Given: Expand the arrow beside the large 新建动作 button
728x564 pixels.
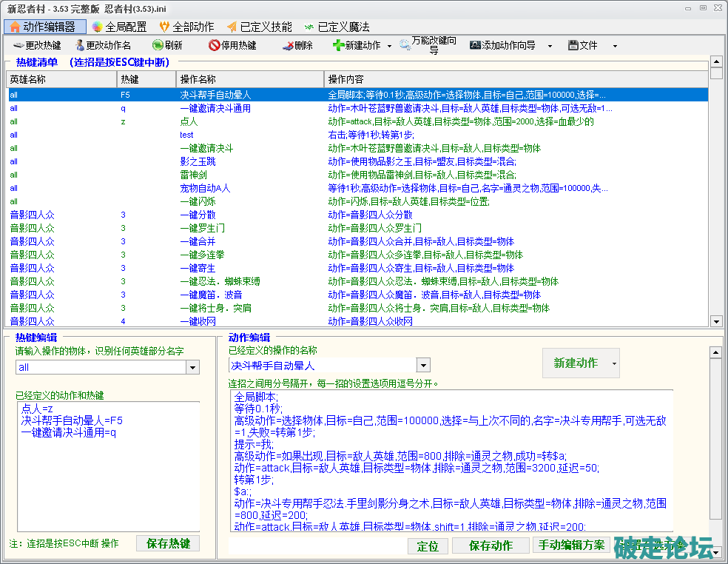Looking at the screenshot, I should pos(613,363).
